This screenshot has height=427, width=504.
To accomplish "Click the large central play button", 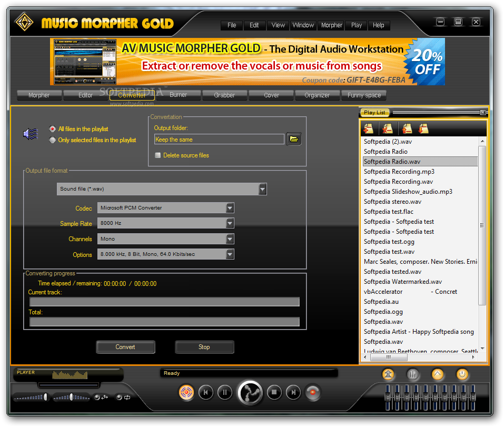I will (x=250, y=392).
